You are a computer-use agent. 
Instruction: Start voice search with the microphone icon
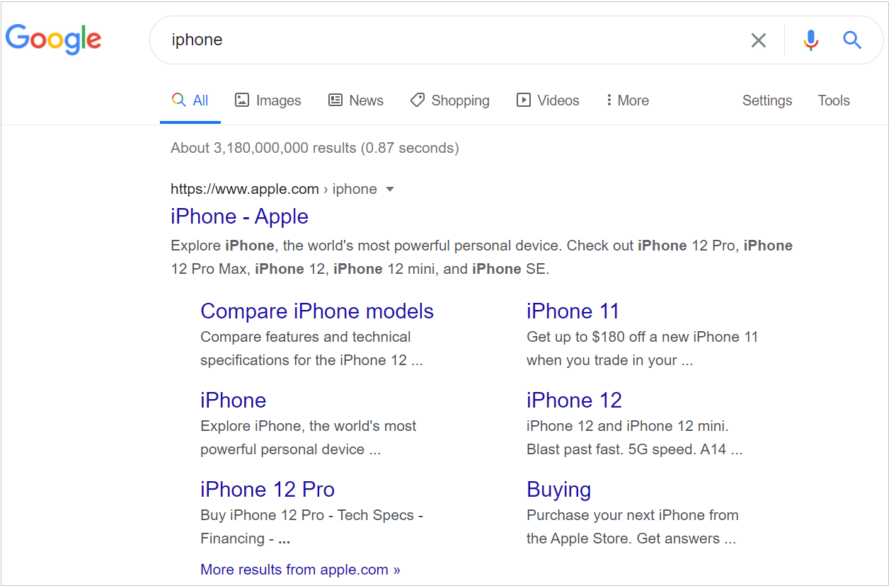811,40
